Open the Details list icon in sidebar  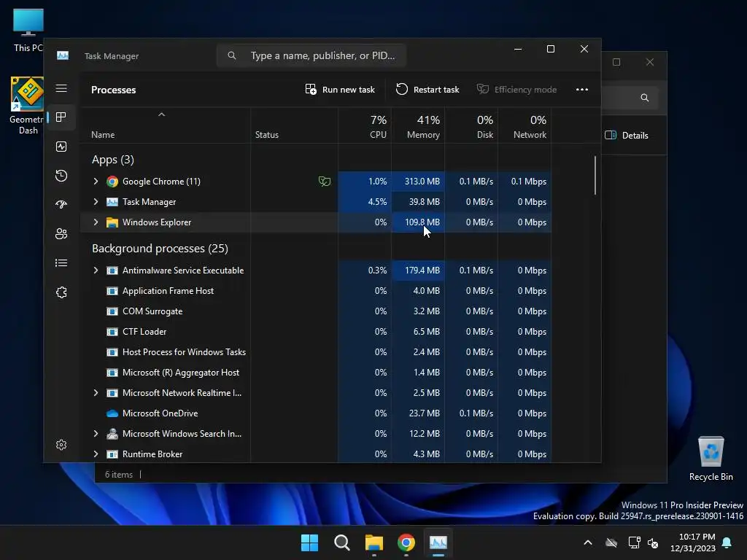pyautogui.click(x=61, y=262)
